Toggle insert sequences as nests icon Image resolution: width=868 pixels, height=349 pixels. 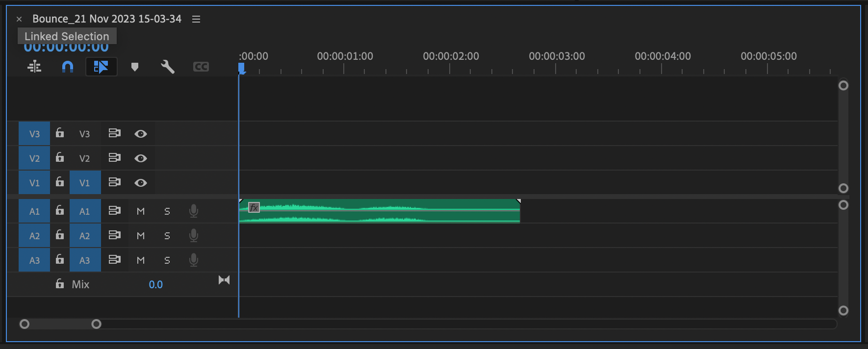tap(34, 67)
